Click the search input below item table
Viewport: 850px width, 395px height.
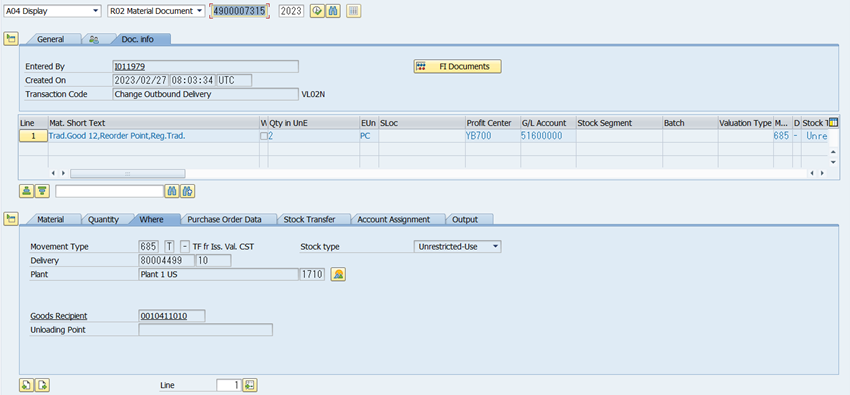coord(110,191)
